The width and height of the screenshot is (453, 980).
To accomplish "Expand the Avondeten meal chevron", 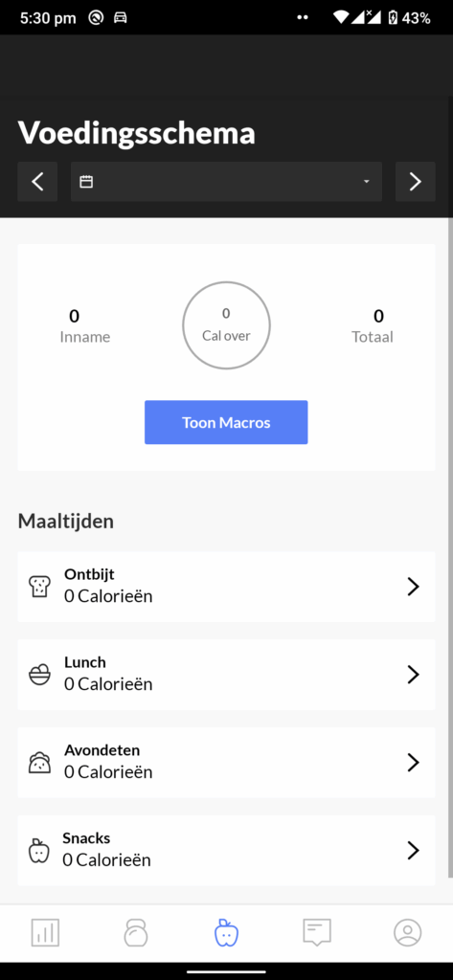I will pyautogui.click(x=413, y=763).
